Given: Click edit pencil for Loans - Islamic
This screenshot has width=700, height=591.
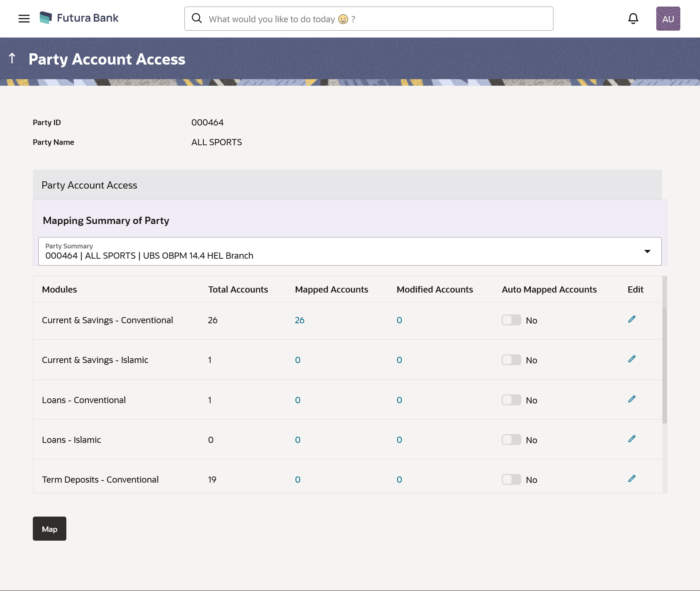Looking at the screenshot, I should pyautogui.click(x=632, y=439).
